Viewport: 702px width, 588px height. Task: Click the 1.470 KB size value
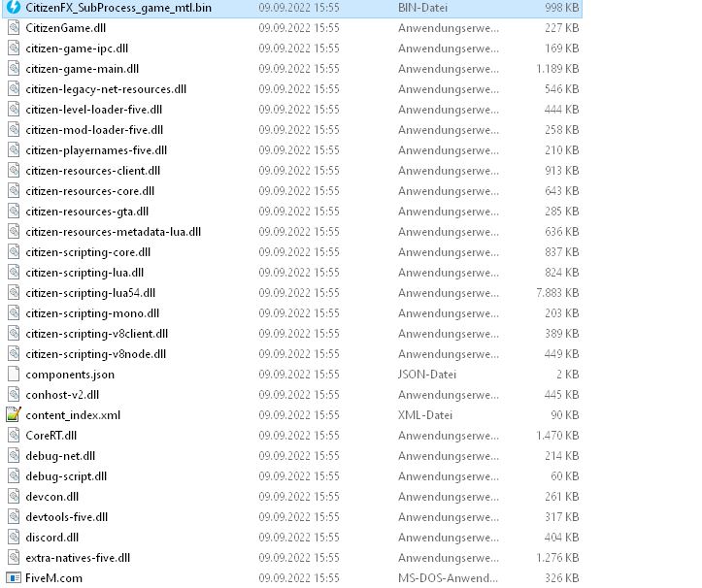[557, 435]
